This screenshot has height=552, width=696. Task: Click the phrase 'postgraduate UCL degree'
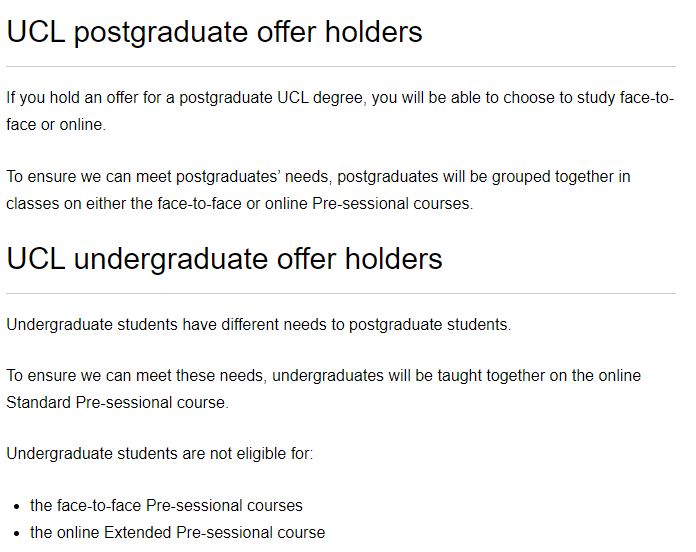(x=271, y=99)
